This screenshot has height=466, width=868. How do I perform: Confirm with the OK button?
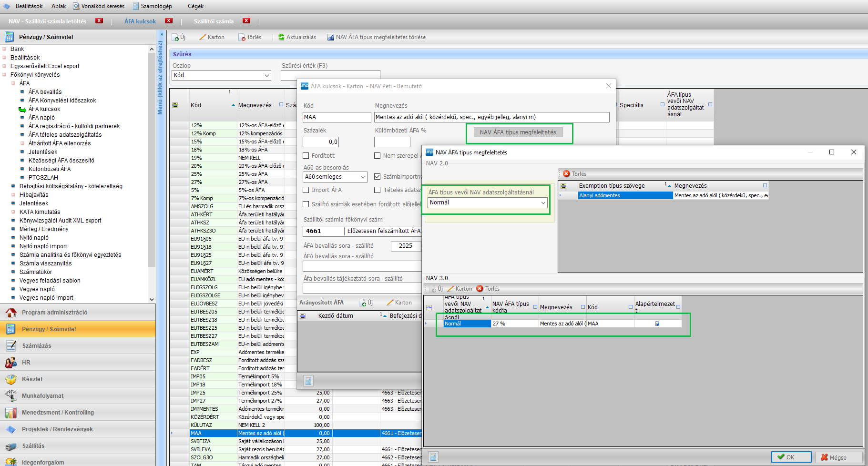pos(791,457)
